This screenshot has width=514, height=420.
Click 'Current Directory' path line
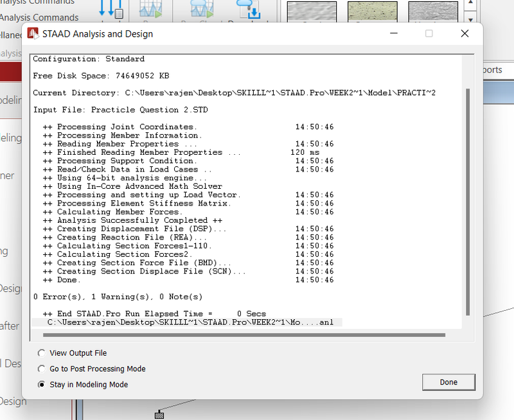click(x=234, y=93)
